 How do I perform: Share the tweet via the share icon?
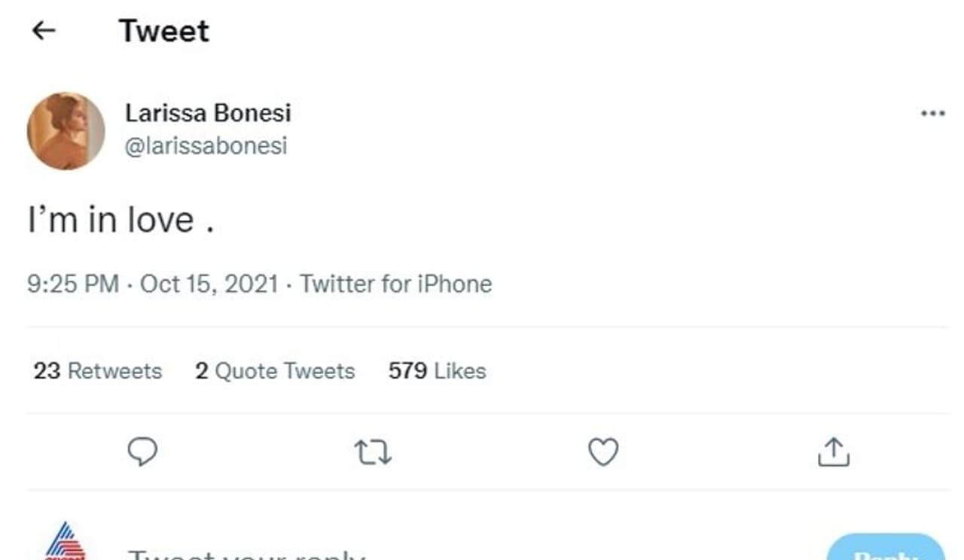[x=833, y=452]
